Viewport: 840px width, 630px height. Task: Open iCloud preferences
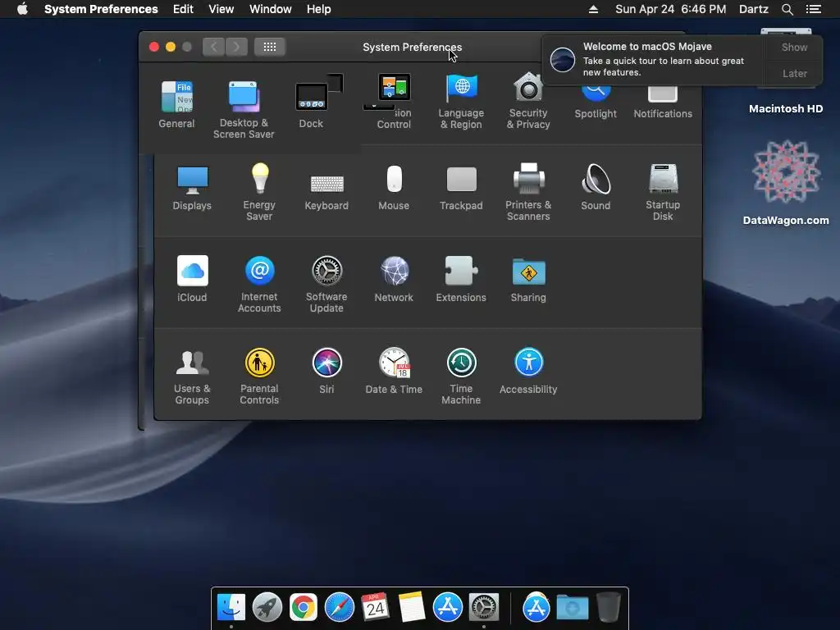(192, 279)
